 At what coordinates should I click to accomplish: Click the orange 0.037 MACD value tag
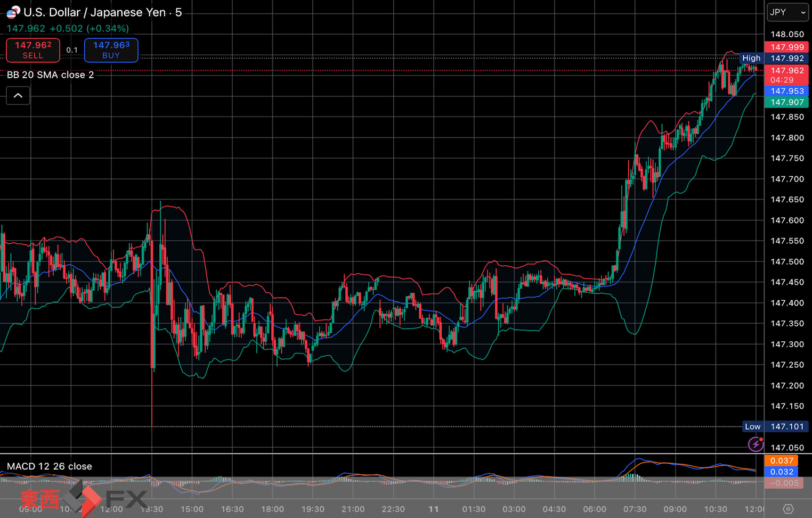click(x=782, y=461)
